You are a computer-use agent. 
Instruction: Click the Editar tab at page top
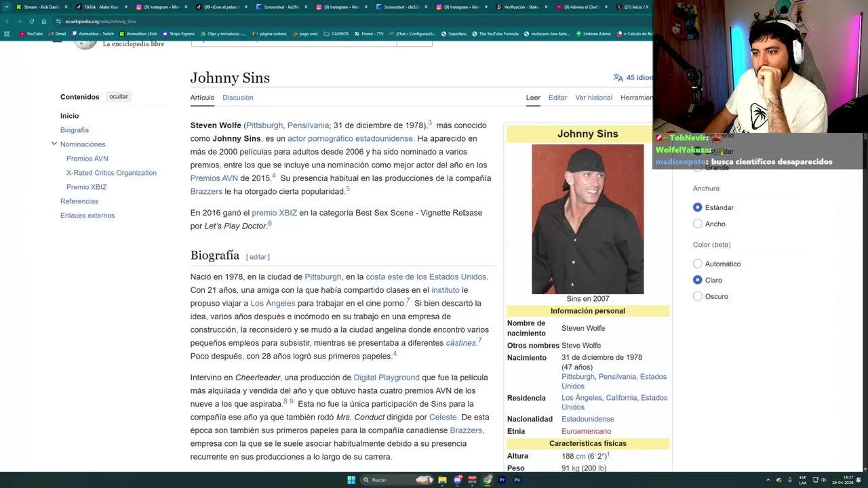(x=557, y=98)
